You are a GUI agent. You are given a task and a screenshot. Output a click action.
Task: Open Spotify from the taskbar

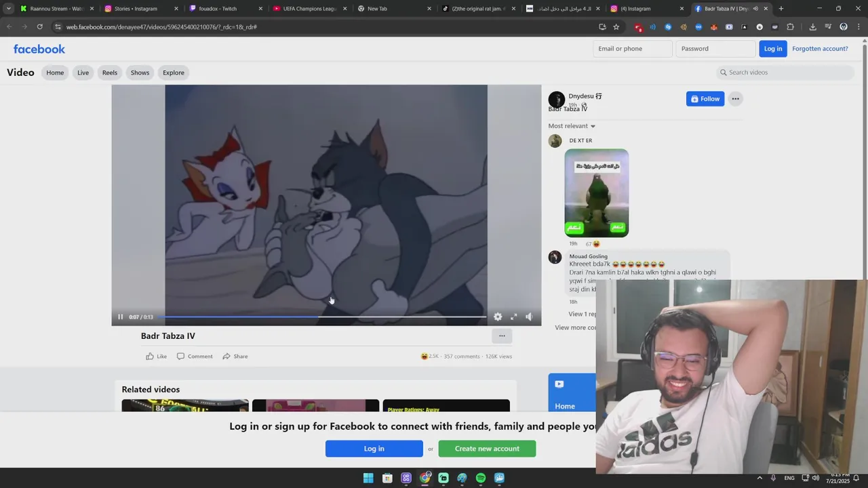pyautogui.click(x=481, y=478)
